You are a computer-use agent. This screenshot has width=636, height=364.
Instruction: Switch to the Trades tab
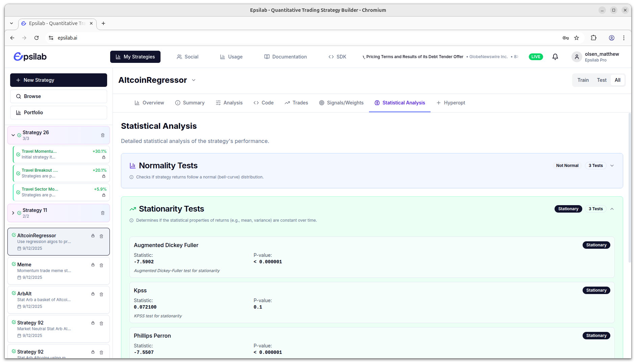[x=296, y=103]
